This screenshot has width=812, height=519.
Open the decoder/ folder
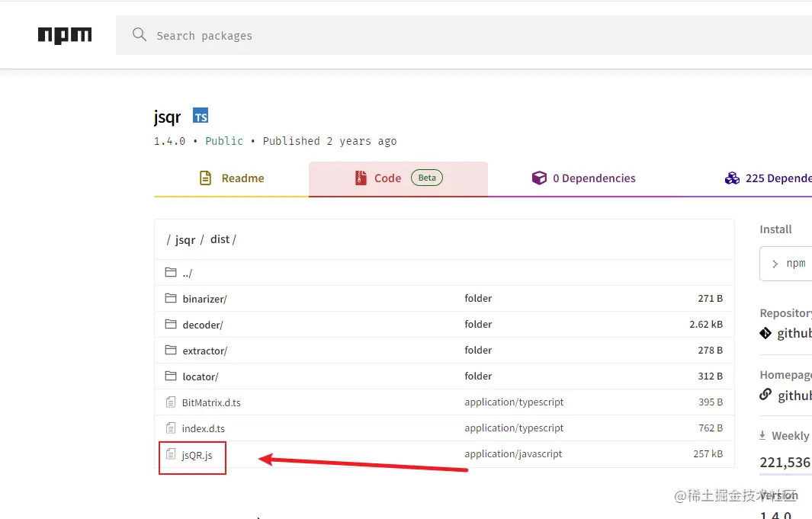203,325
